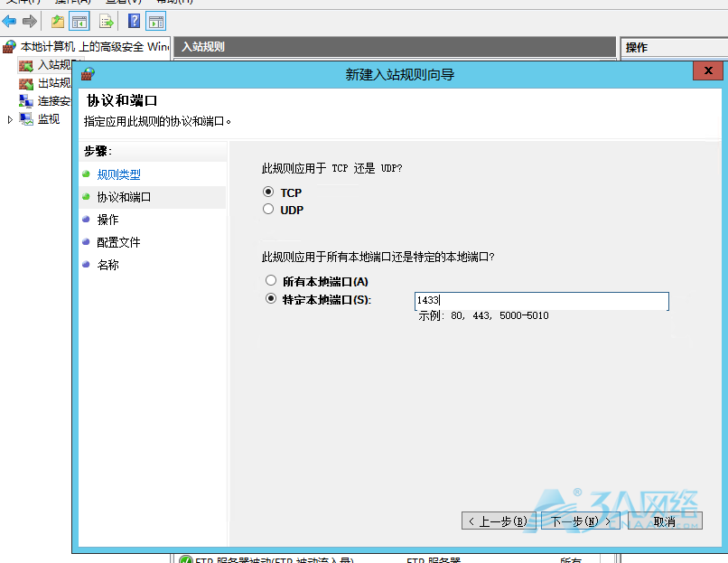This screenshot has width=728, height=563.
Task: Click the 上一步 (Back) button
Action: 499,521
